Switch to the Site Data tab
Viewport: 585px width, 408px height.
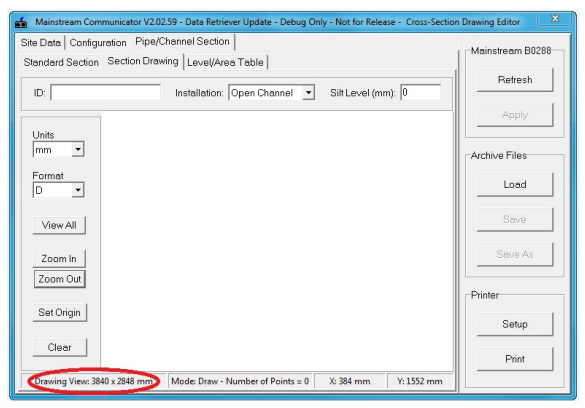tap(41, 43)
